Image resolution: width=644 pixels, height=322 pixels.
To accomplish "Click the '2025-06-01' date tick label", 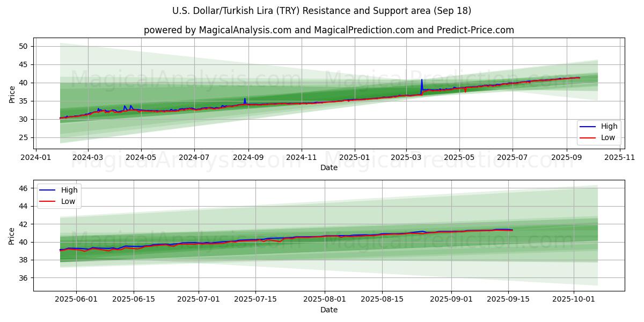I will [x=76, y=299].
